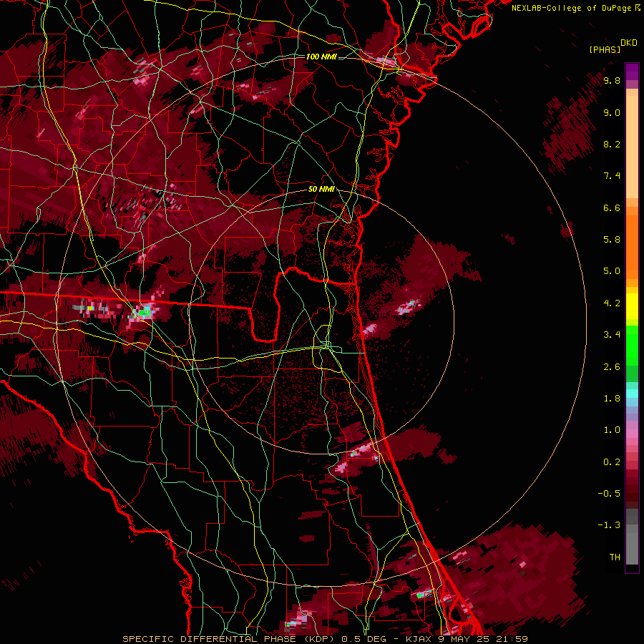Click the 1.0 value on color scale
Screen dimensions: 644x644
pyautogui.click(x=612, y=430)
